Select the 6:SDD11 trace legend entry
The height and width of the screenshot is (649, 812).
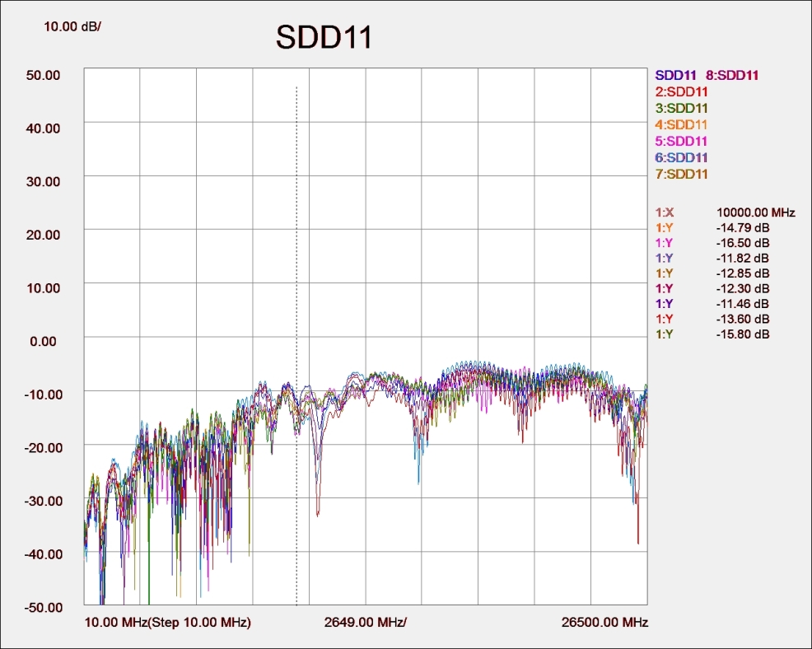(681, 157)
